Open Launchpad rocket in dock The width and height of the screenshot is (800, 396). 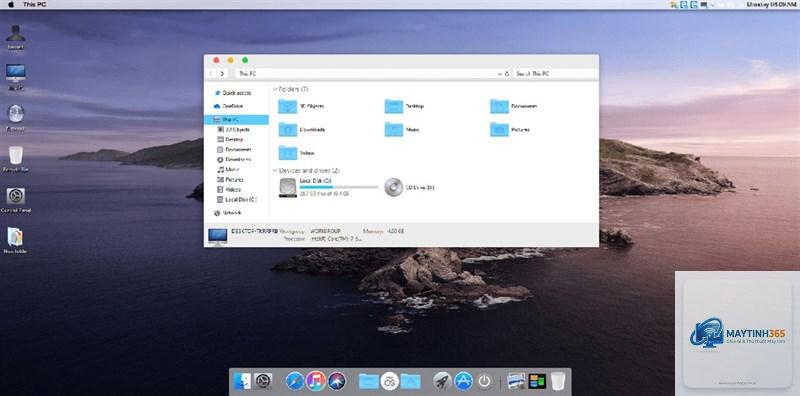442,381
